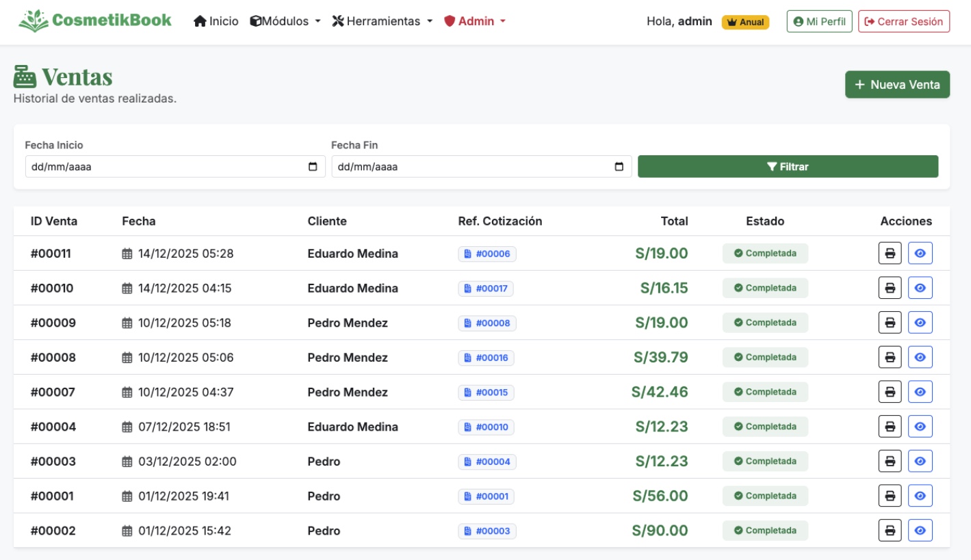
Task: Open quotation reference #00006
Action: click(x=487, y=253)
